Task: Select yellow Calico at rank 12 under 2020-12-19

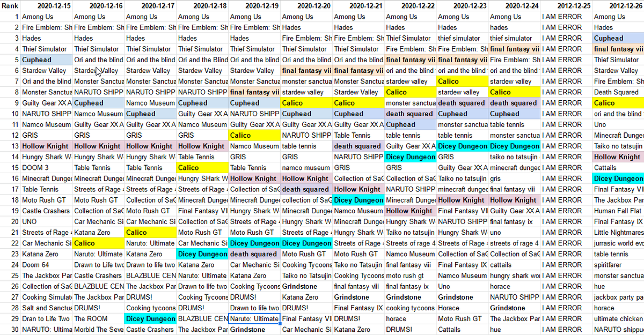Action: click(255, 135)
